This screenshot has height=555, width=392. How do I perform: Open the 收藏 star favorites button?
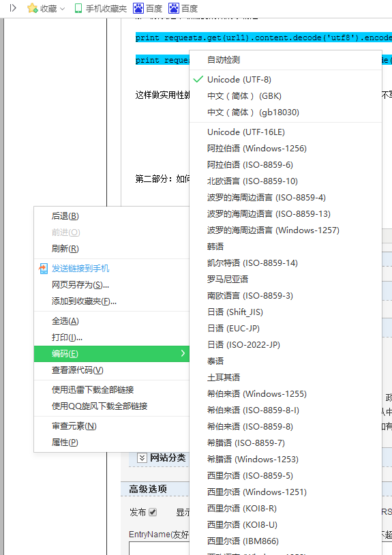(42, 8)
